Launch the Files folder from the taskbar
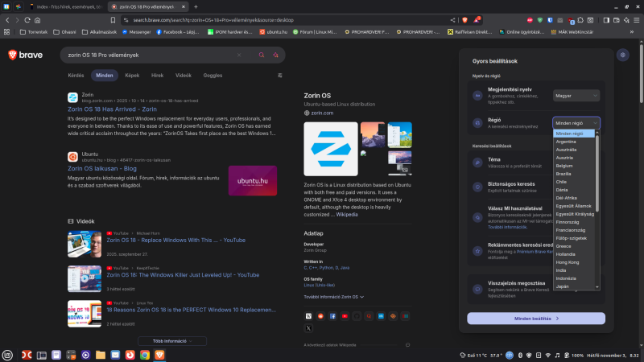 (101, 355)
